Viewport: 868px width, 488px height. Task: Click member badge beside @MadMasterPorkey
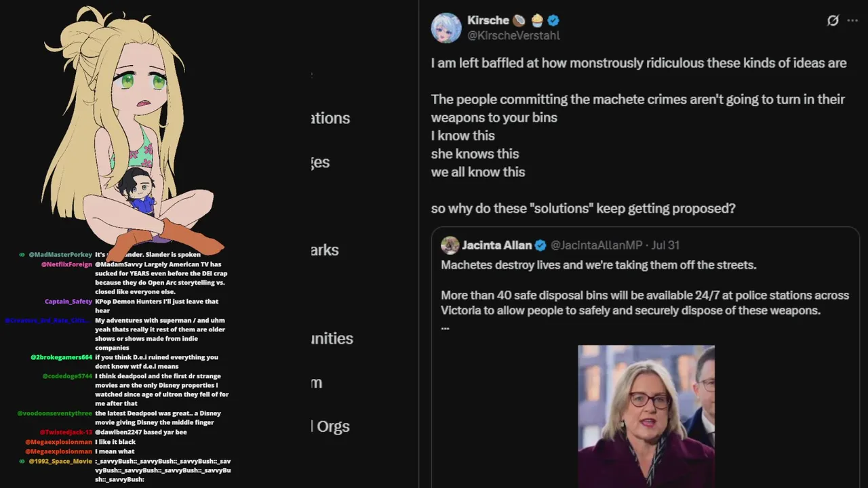(x=22, y=255)
